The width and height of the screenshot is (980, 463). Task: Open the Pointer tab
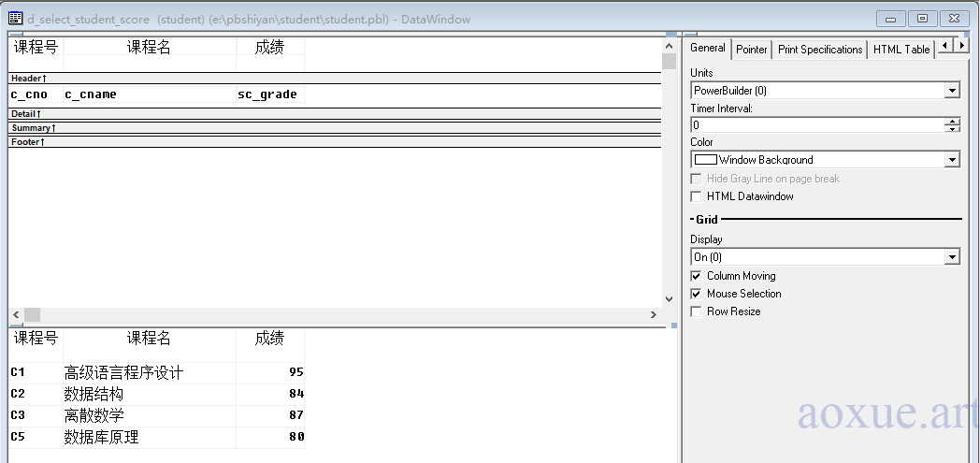click(x=751, y=50)
